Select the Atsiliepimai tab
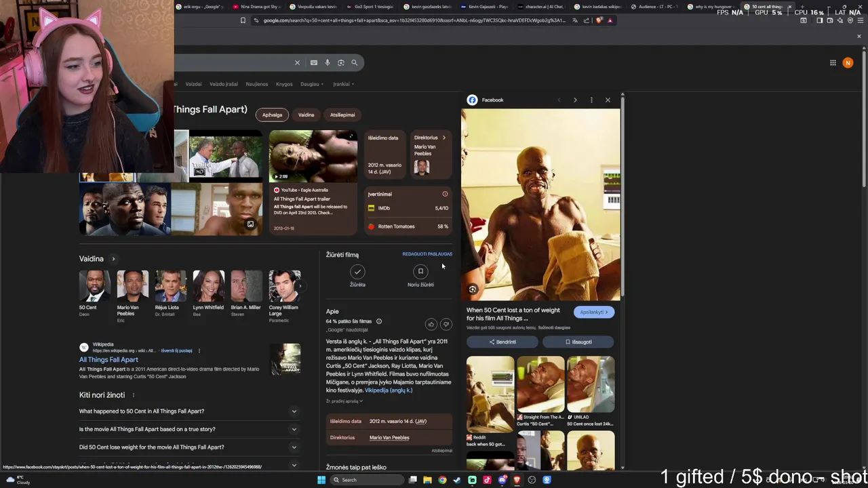The width and height of the screenshot is (868, 488). 342,115
